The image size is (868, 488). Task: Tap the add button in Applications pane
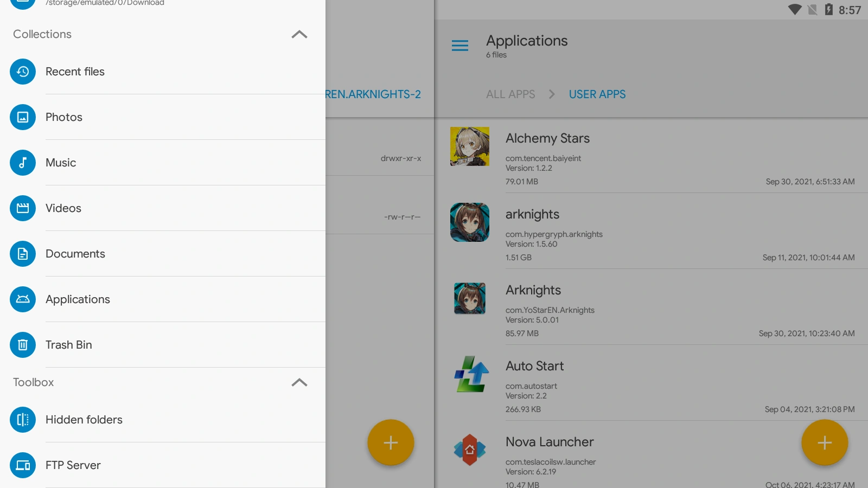825,442
